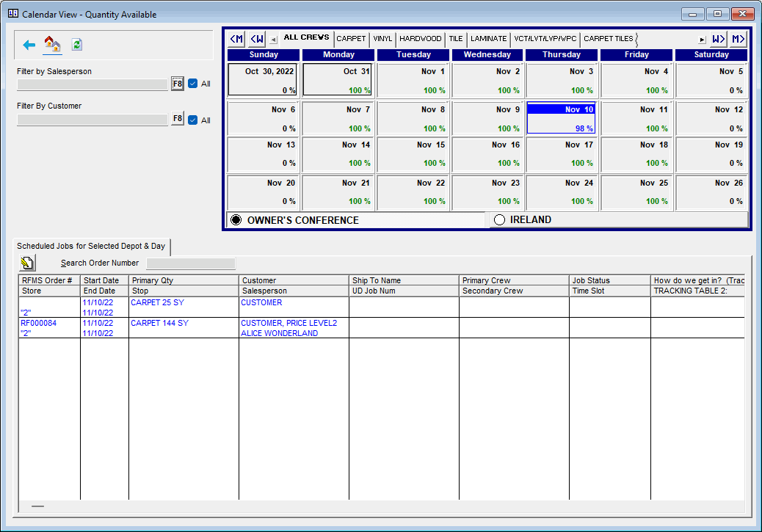Click the Filter by Salesperson field
Screen dimensions: 762x532
tap(92, 84)
